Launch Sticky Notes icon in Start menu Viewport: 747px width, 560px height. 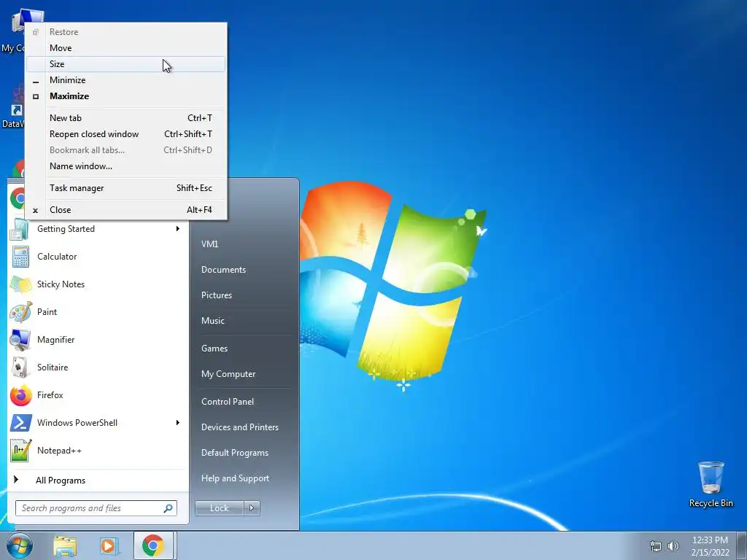click(20, 284)
